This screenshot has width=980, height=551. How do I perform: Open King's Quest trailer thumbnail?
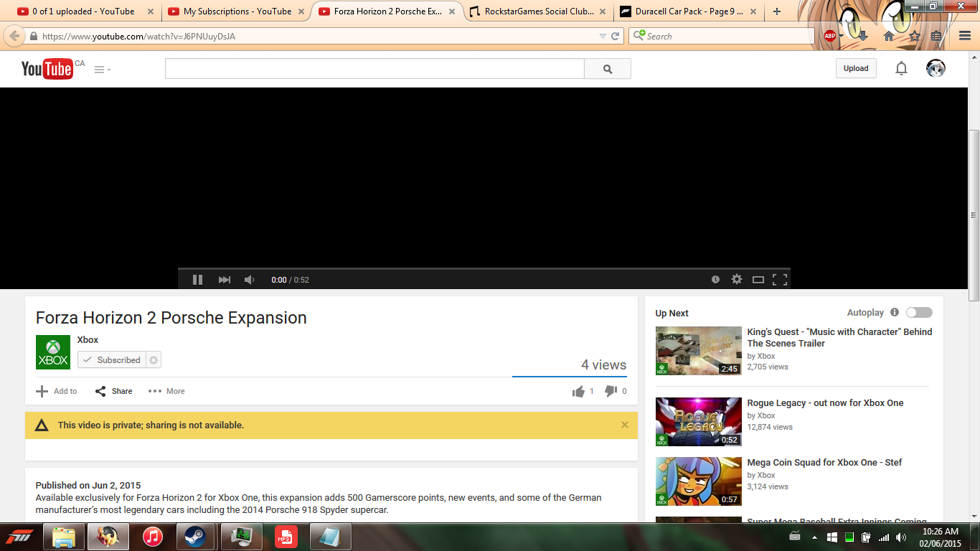coord(698,351)
